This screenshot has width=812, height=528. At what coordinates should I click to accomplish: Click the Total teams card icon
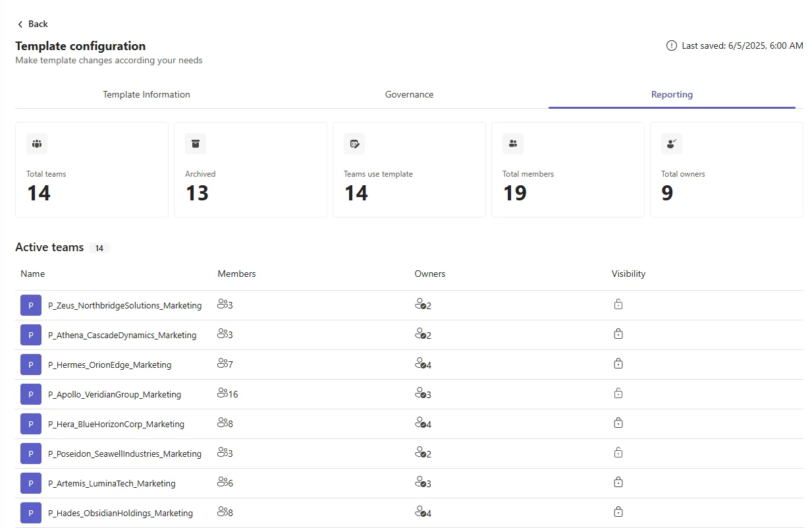pyautogui.click(x=37, y=144)
